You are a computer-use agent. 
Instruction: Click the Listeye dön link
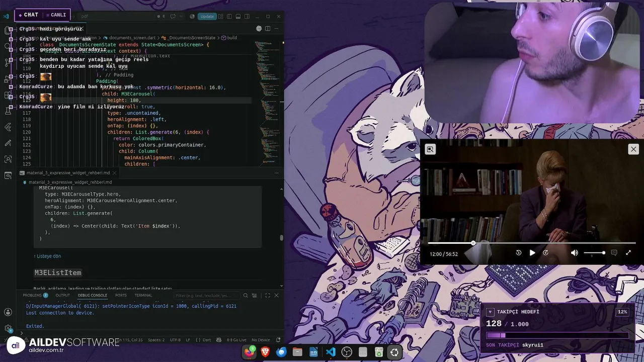coord(47,256)
